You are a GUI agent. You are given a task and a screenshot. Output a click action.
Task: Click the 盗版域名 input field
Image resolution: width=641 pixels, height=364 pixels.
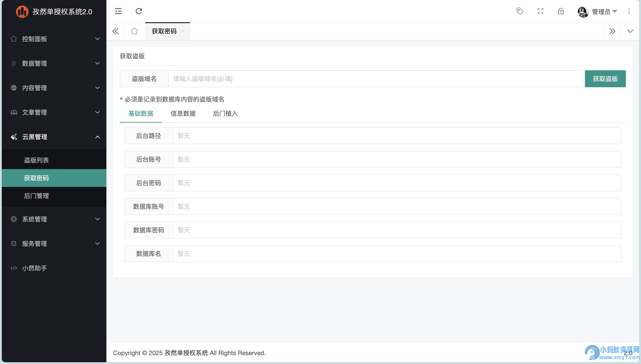[375, 79]
